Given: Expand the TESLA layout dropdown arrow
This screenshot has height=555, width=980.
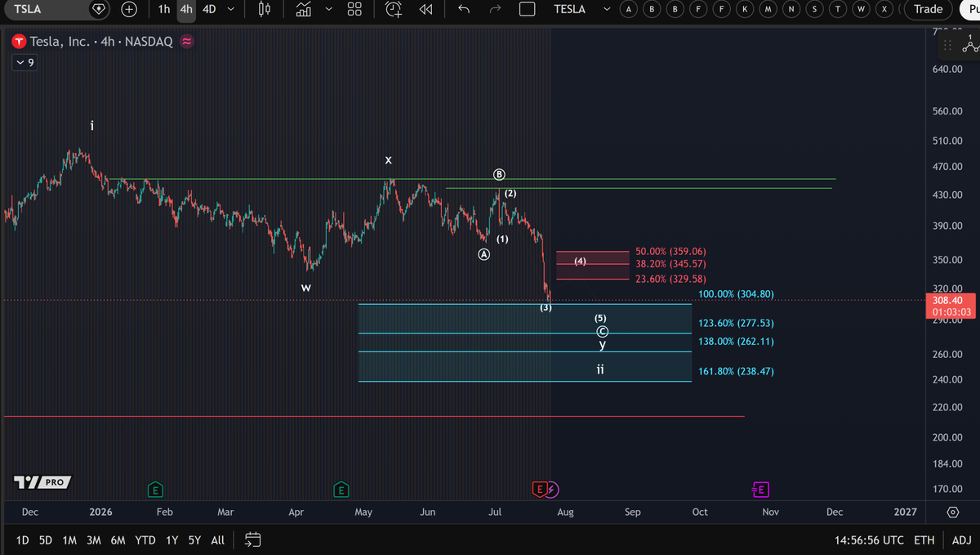Looking at the screenshot, I should (606, 9).
